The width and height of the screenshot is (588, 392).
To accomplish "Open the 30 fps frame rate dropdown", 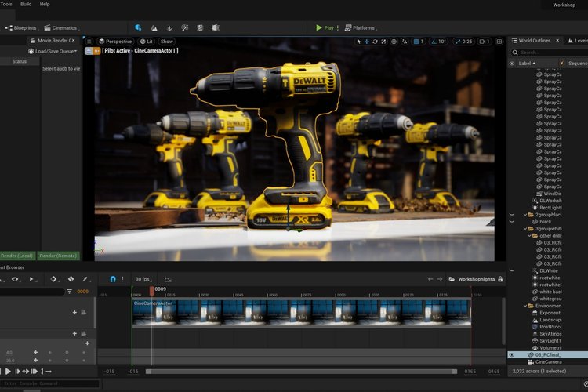I will [x=143, y=279].
